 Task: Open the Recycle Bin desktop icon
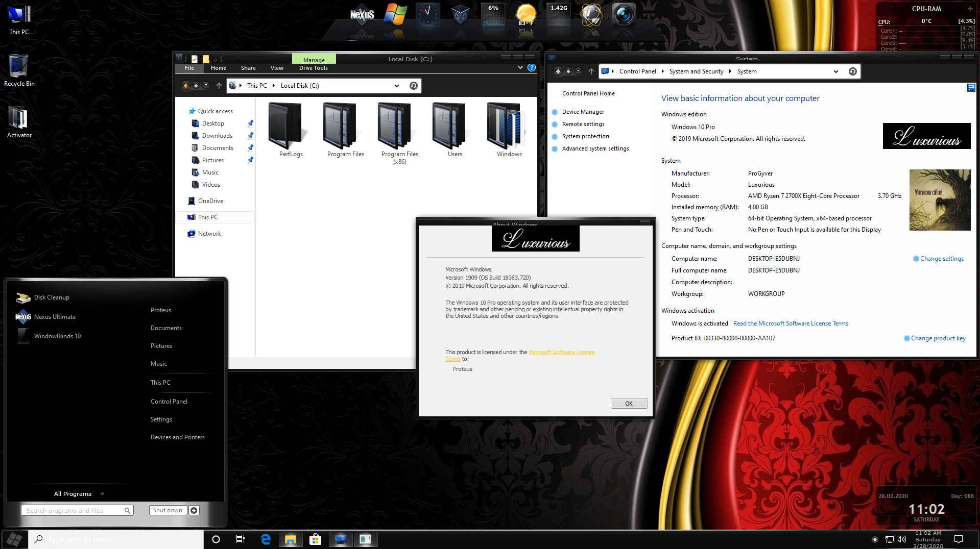click(19, 70)
